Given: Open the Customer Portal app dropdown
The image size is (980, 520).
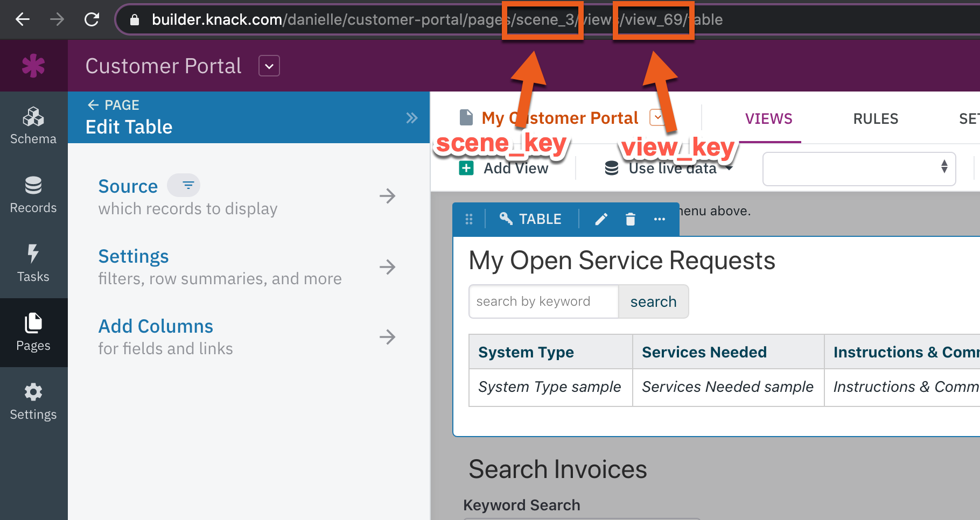Looking at the screenshot, I should point(269,66).
